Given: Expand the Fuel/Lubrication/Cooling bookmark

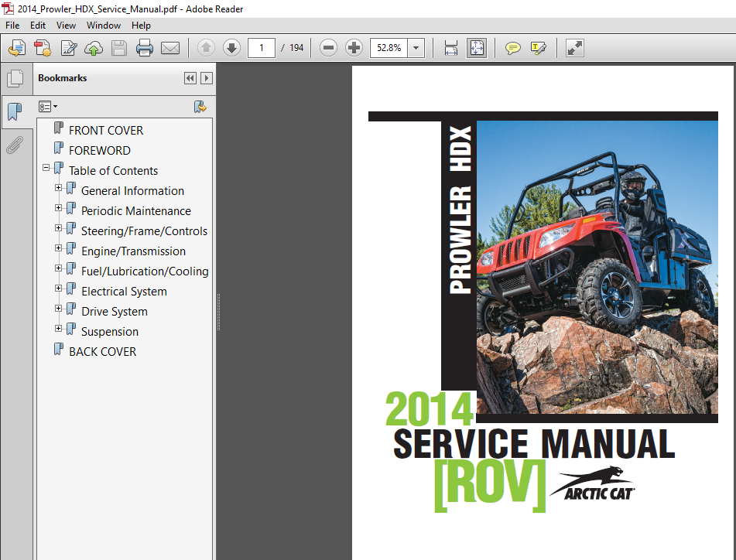Looking at the screenshot, I should (x=58, y=268).
